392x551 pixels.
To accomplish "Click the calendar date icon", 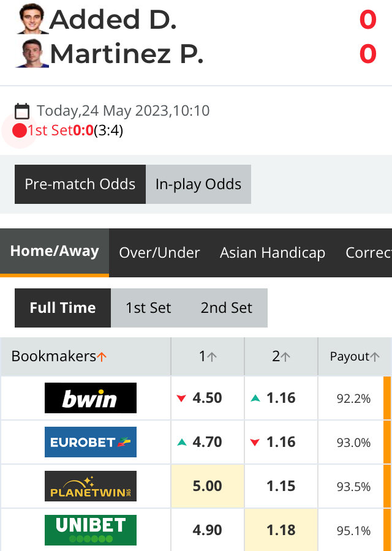I will point(22,111).
